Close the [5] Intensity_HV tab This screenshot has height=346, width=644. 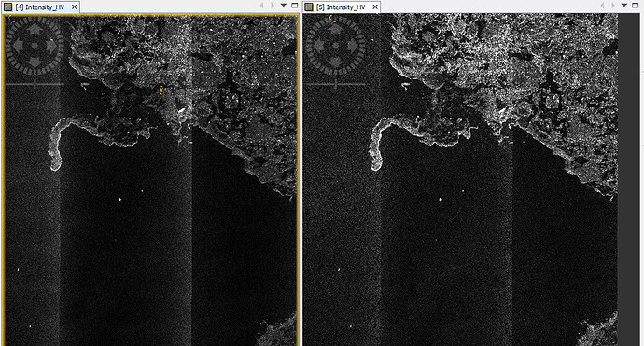pyautogui.click(x=374, y=7)
